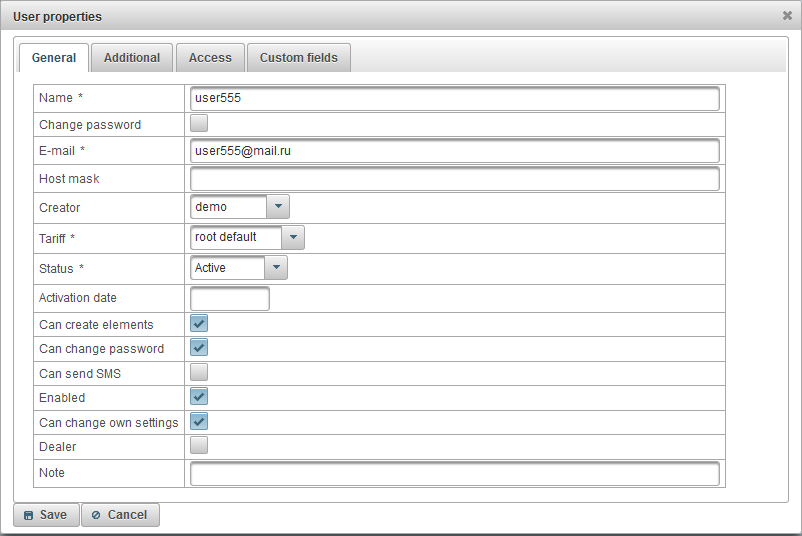Uncheck the Enabled checkbox
This screenshot has height=536, width=802.
(x=199, y=397)
